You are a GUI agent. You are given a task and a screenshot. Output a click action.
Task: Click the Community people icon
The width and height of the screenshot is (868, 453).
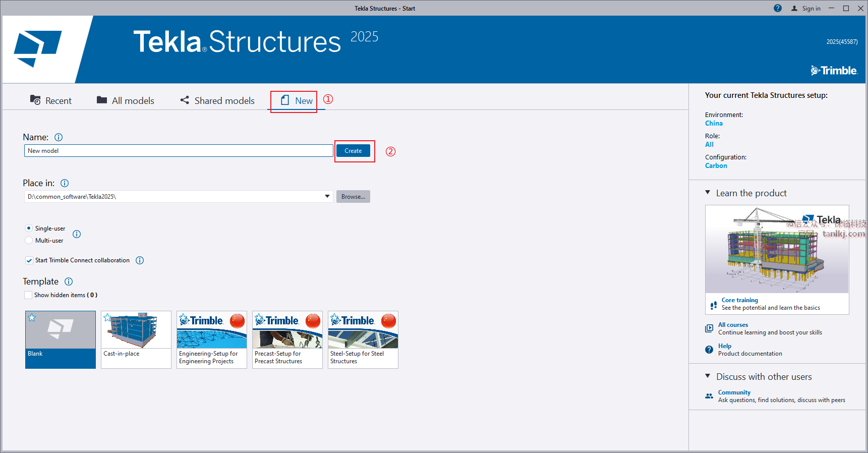pos(709,396)
